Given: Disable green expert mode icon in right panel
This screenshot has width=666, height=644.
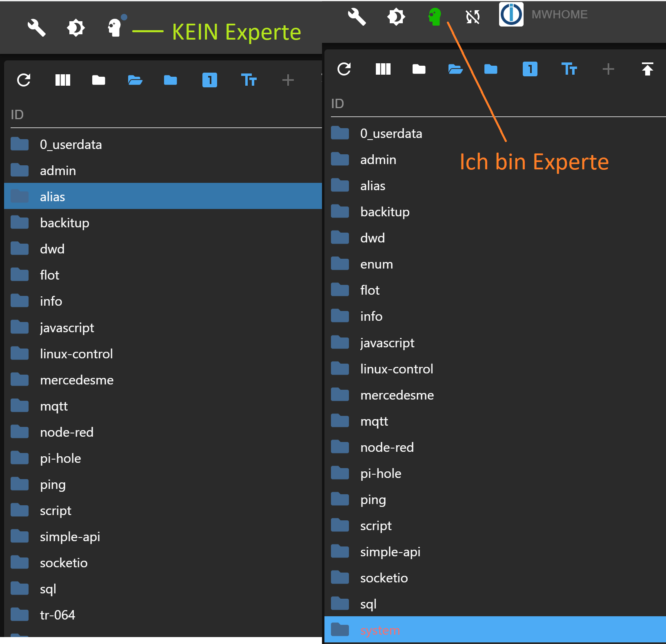Looking at the screenshot, I should [x=435, y=17].
